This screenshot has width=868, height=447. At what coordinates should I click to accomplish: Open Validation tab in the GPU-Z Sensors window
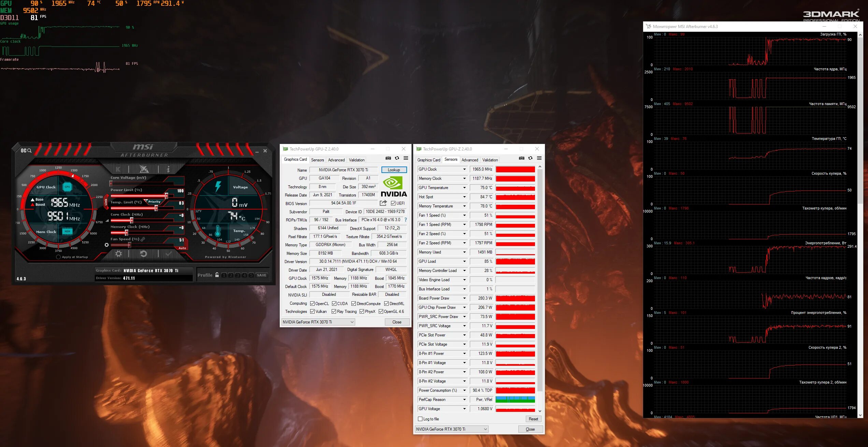[x=490, y=160]
